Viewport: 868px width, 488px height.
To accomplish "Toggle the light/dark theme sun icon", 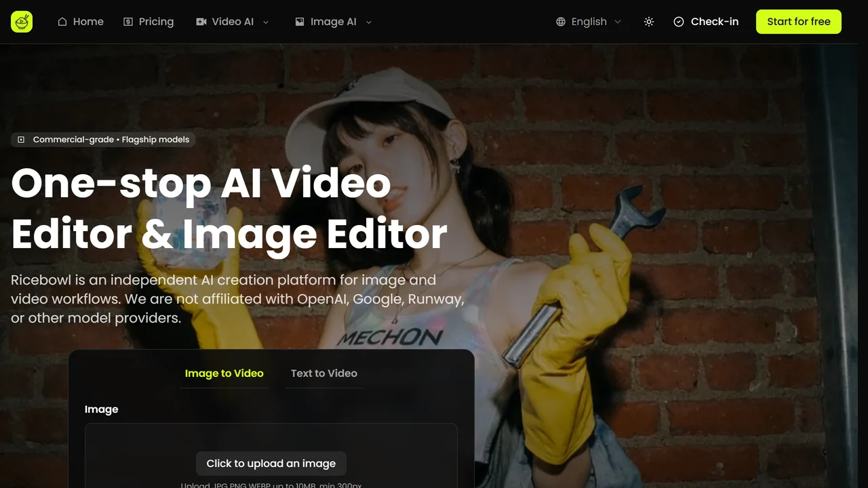I will point(649,22).
